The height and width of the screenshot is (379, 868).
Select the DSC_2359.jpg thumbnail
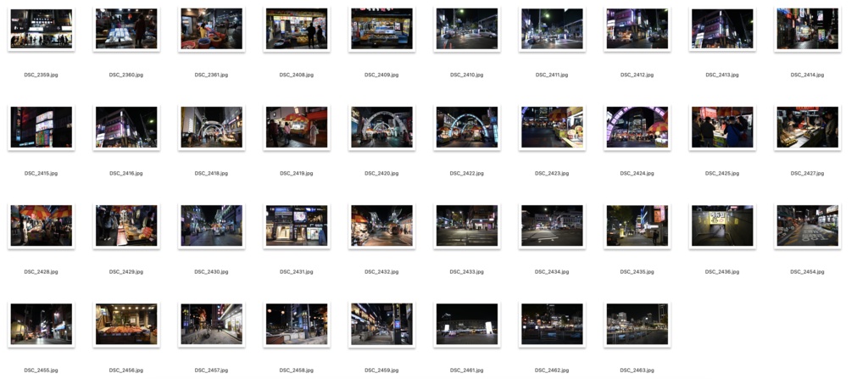[x=41, y=29]
